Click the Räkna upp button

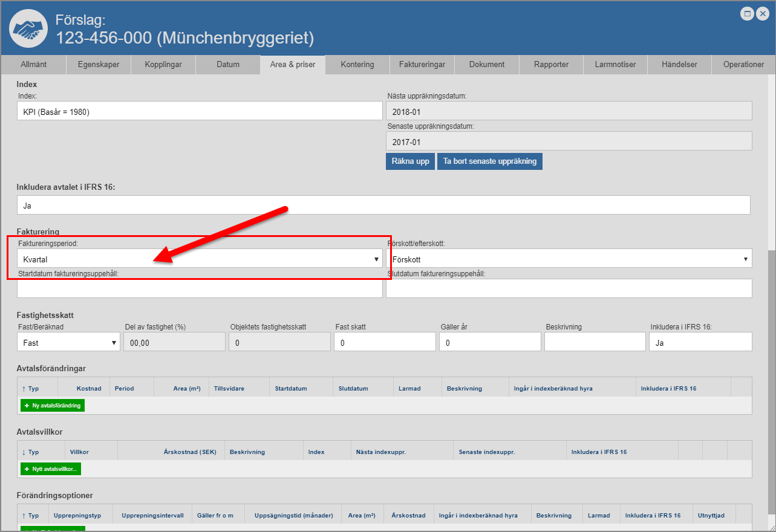tap(410, 161)
